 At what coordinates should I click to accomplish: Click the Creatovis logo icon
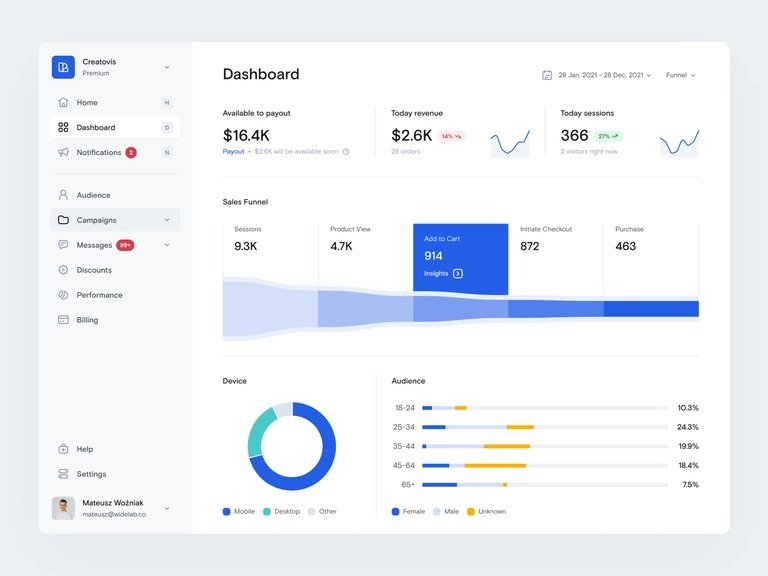click(63, 67)
